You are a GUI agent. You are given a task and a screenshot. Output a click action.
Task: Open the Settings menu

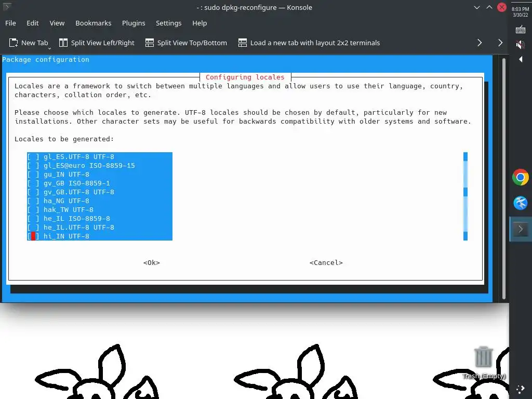(169, 23)
